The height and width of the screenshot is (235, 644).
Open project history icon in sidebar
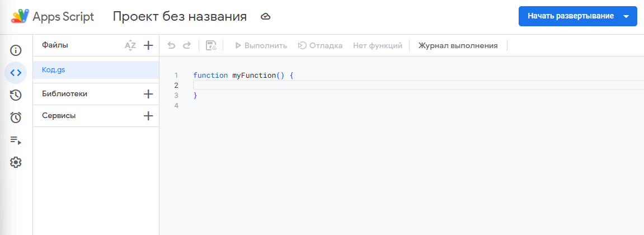16,95
